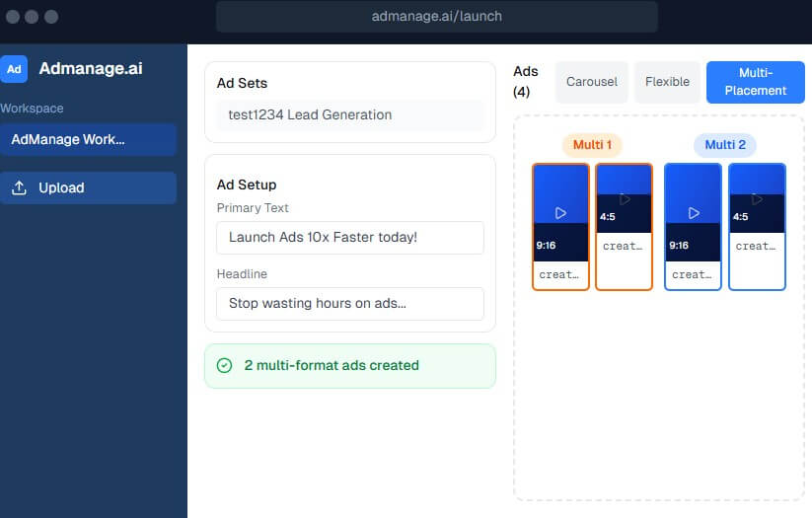Screen dimensions: 812x518
Task: Select Multi 1 9:16 creative thumbnail label
Action: tap(559, 274)
